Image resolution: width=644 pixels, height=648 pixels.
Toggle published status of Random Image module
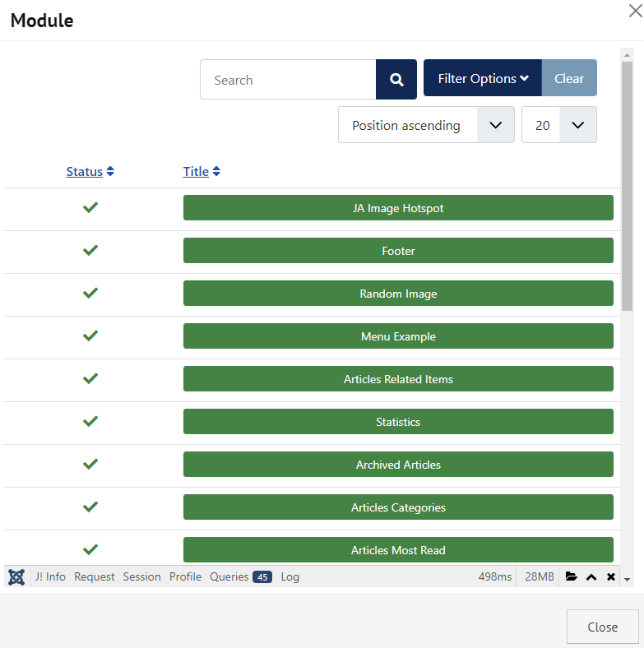click(90, 294)
